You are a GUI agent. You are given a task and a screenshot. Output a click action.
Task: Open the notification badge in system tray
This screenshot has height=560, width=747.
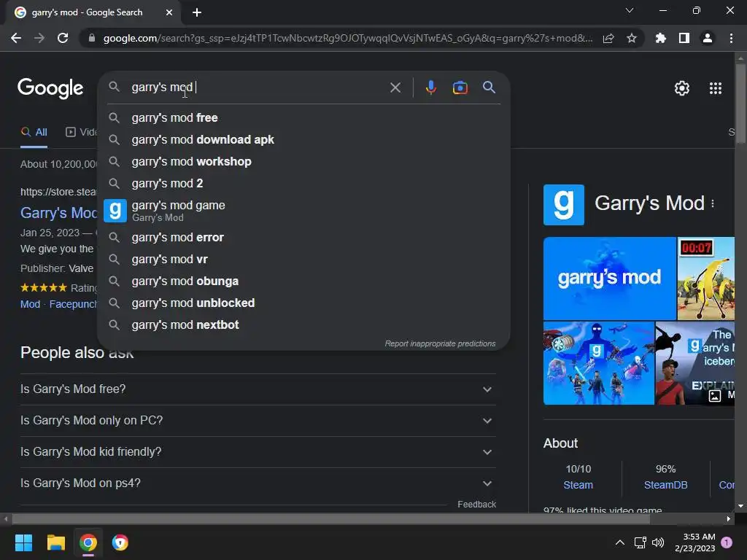[x=727, y=542]
